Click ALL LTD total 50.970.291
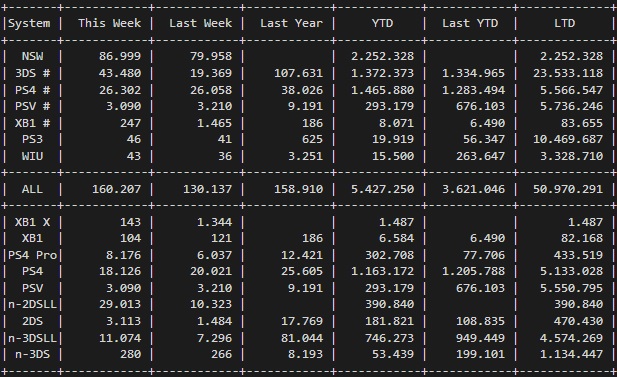The height and width of the screenshot is (377, 617). pyautogui.click(x=567, y=189)
